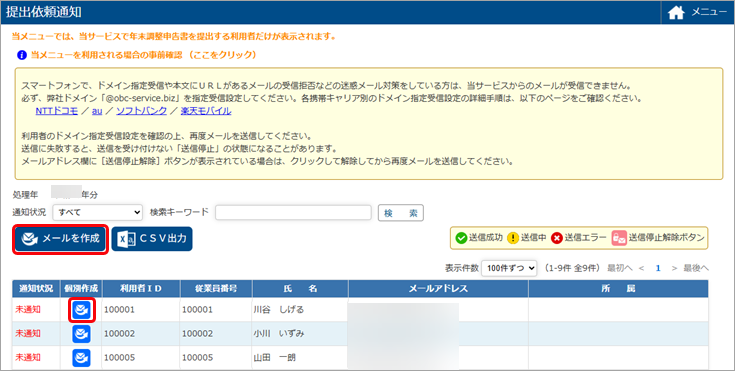The image size is (735, 371).
Task: Open the 通知状況 dropdown set to すべて
Action: point(98,212)
